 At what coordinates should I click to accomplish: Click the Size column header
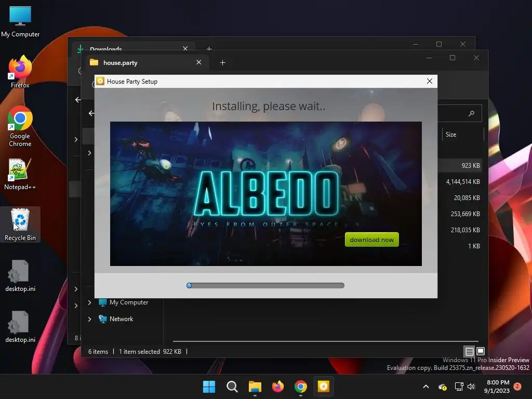pyautogui.click(x=450, y=135)
